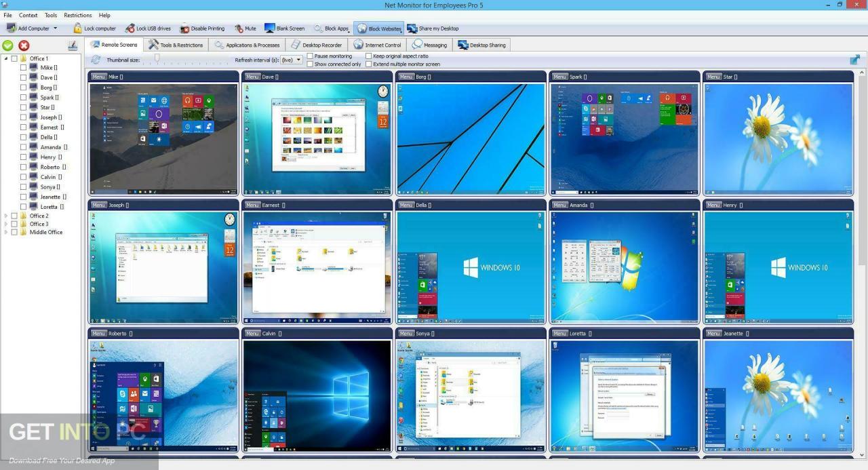The image size is (868, 470).
Task: Click the Lock computer padlock icon
Action: [77, 28]
